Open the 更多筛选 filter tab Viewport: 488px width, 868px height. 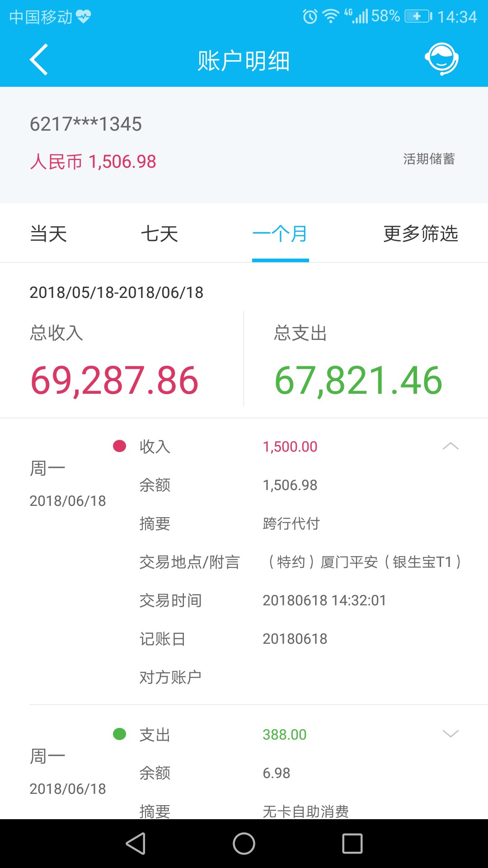421,234
